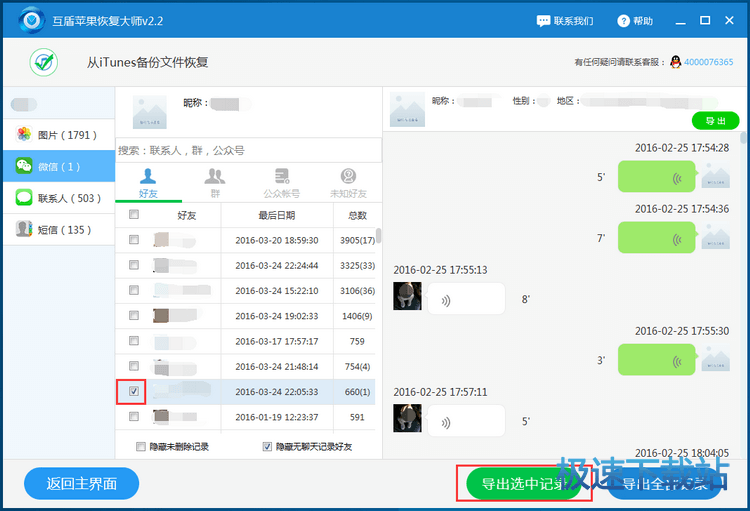Open the 联系我们 chat icon
Image resolution: width=750 pixels, height=511 pixels.
[543, 21]
